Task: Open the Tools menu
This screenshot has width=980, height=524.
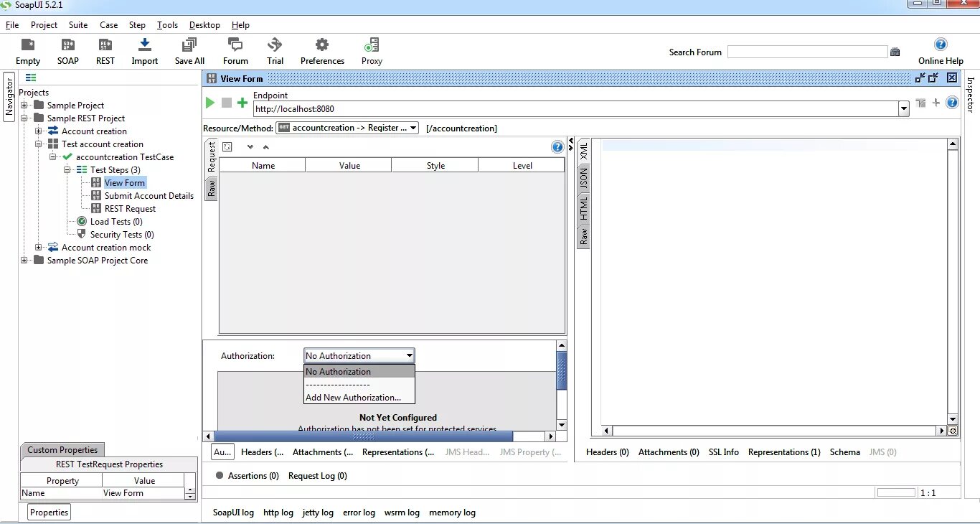Action: (167, 24)
